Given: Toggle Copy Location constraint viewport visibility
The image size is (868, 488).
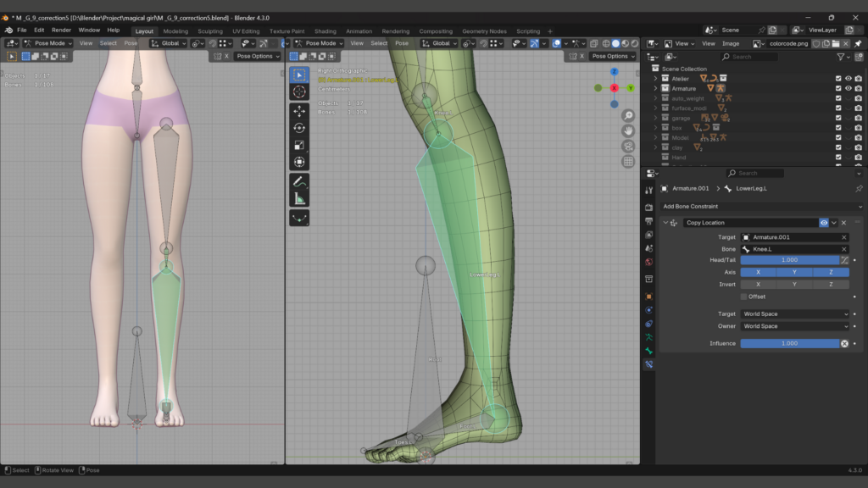Looking at the screenshot, I should (823, 223).
